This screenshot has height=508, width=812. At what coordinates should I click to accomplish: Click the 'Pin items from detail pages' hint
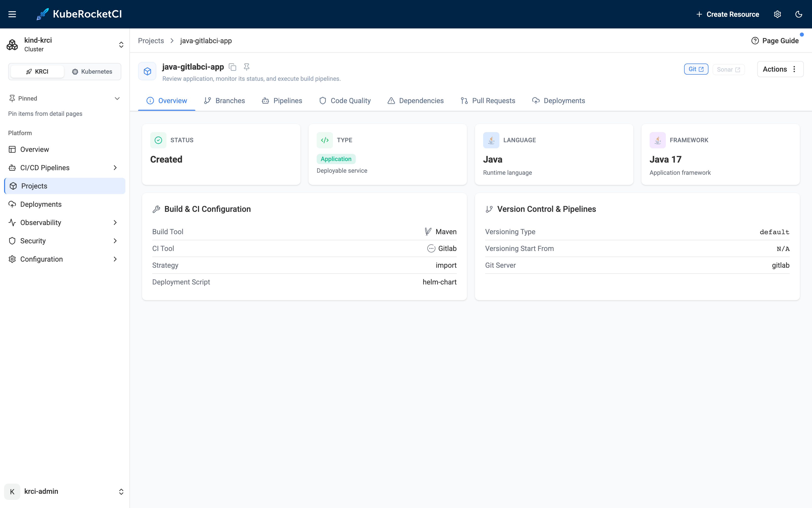click(45, 114)
